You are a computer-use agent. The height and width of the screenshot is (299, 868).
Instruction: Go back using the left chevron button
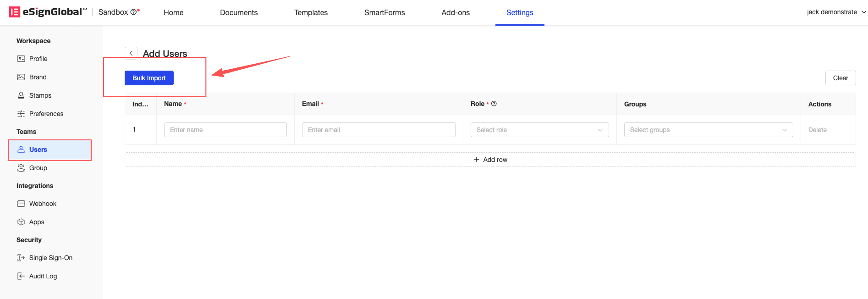(131, 53)
